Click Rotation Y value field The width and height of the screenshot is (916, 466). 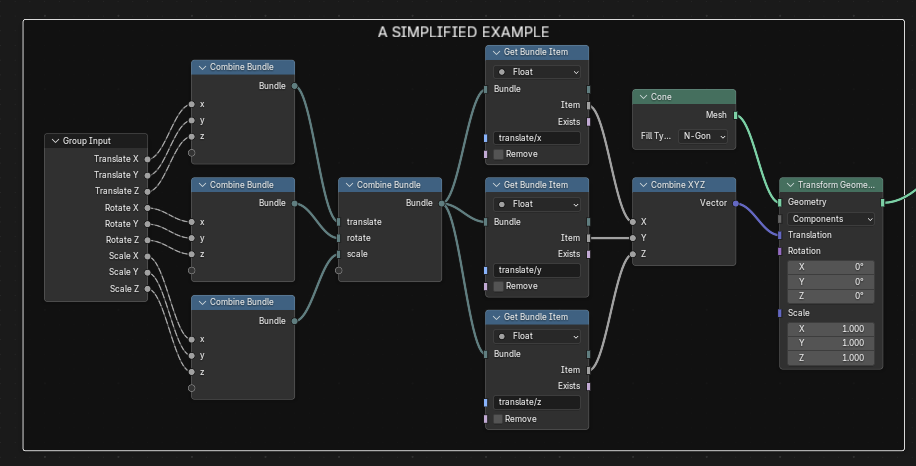coord(831,281)
